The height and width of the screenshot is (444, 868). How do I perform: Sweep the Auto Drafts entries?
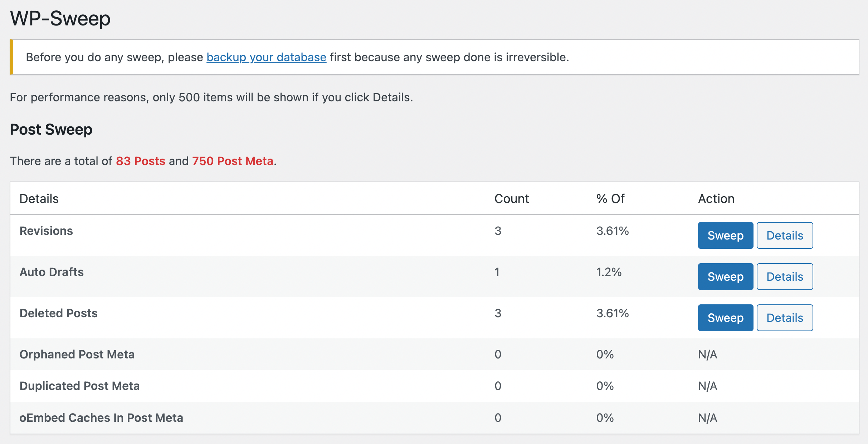[725, 276]
